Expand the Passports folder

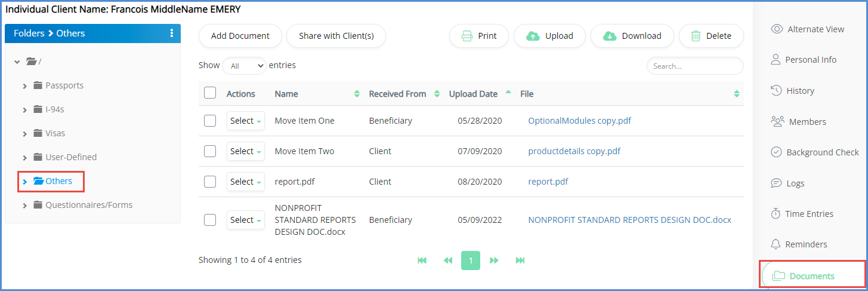point(25,86)
